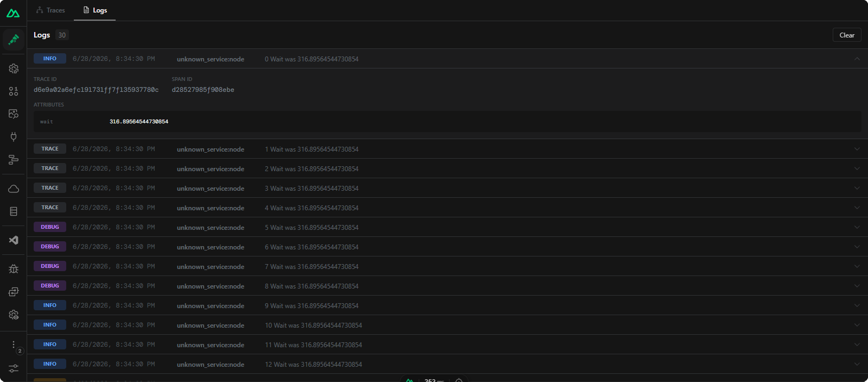Open the VS Code icon tab
Screen dimensions: 868x382
point(14,240)
